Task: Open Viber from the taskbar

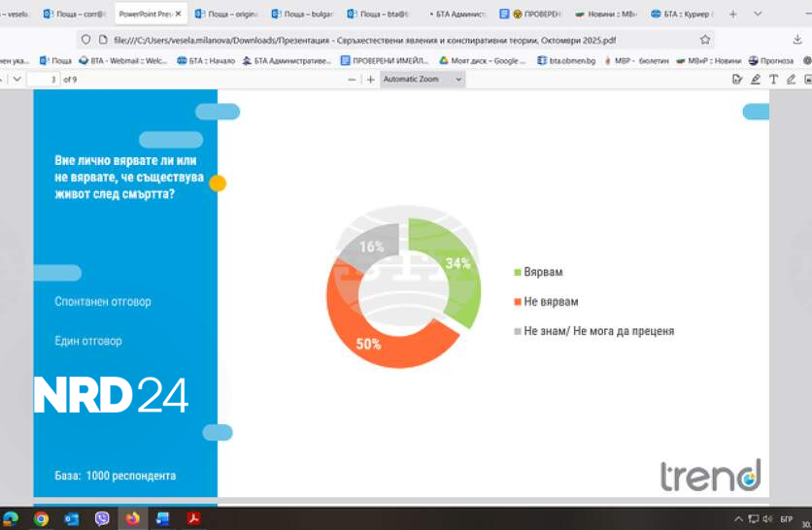Action: (x=102, y=518)
